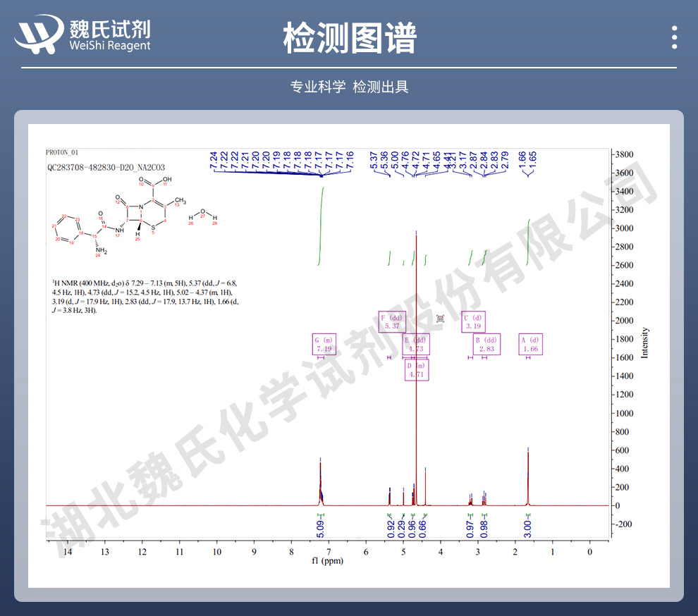Select the G (m) 7.19 multiplet box

(324, 344)
